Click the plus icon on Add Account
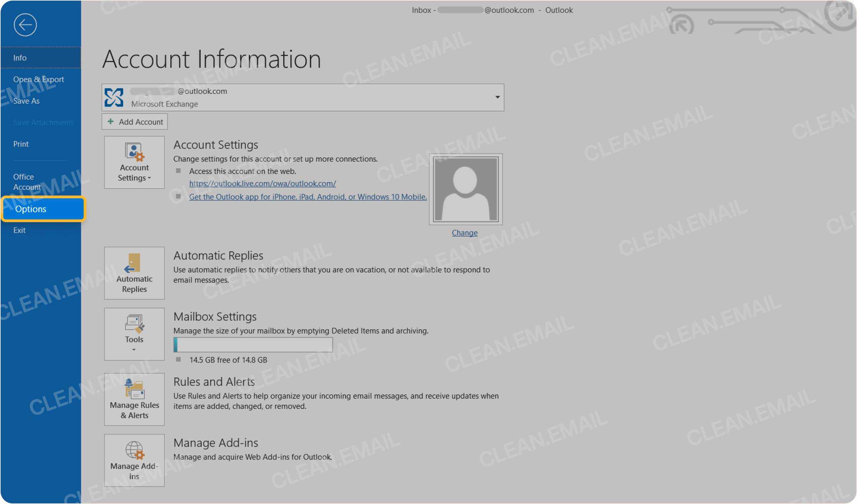Image resolution: width=857 pixels, height=504 pixels. tap(111, 121)
